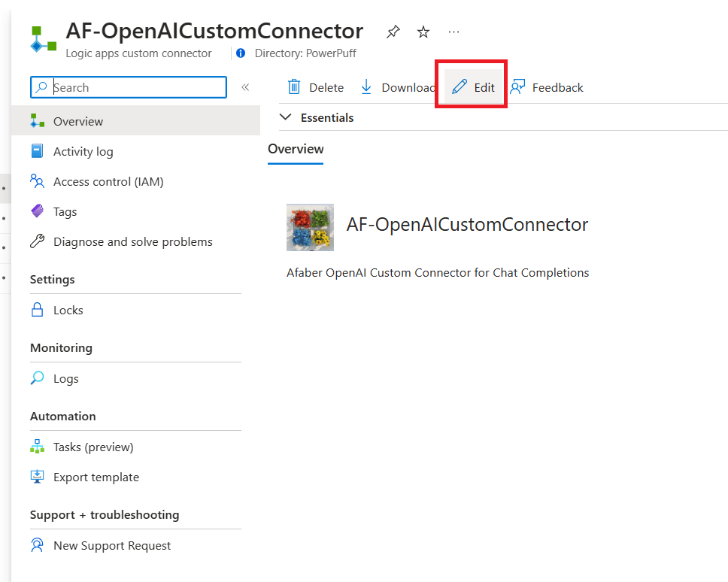Mark connector as favorite with star
The image size is (728, 582).
click(x=423, y=32)
